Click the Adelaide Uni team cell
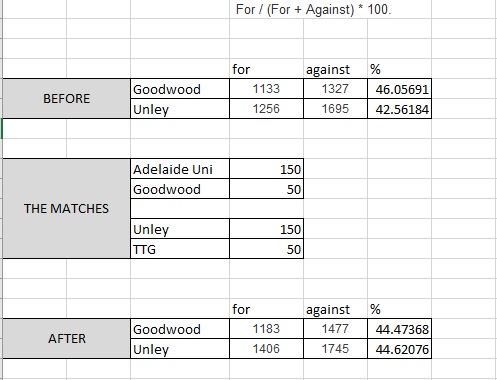497x380 pixels. click(180, 169)
